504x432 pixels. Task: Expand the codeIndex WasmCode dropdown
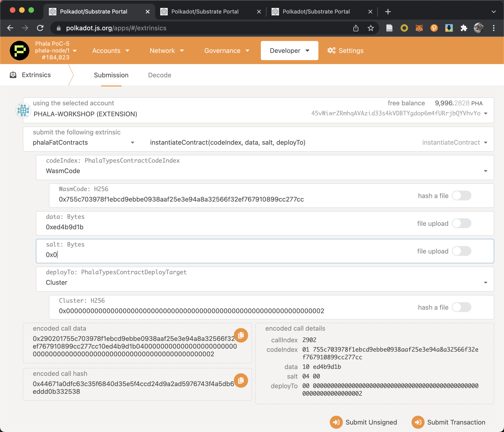coord(485,171)
